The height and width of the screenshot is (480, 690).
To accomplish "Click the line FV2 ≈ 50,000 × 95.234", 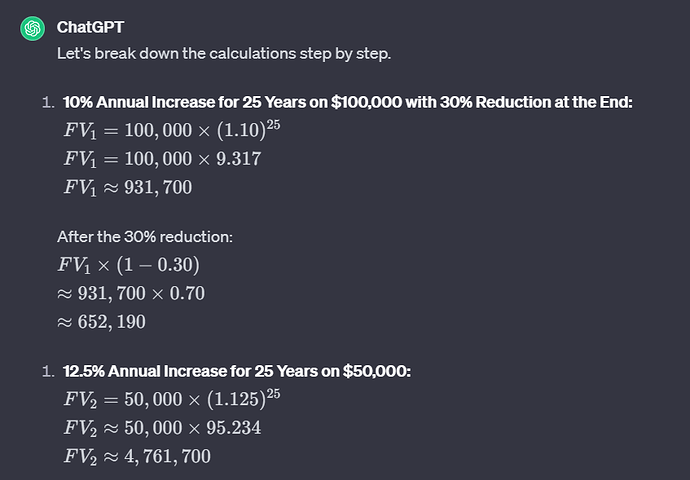I will (x=164, y=428).
